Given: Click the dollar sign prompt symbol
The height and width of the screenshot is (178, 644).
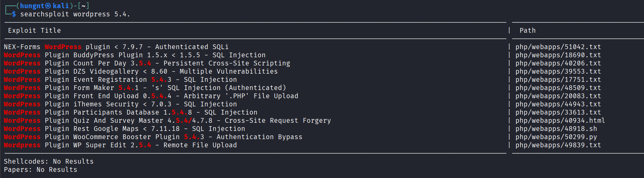Looking at the screenshot, I should click(14, 14).
